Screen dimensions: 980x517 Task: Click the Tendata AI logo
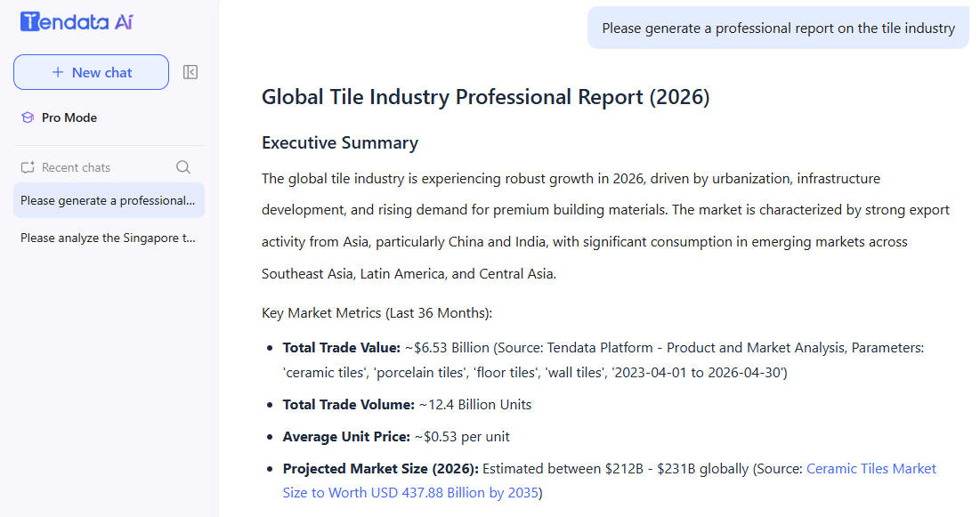coord(77,22)
